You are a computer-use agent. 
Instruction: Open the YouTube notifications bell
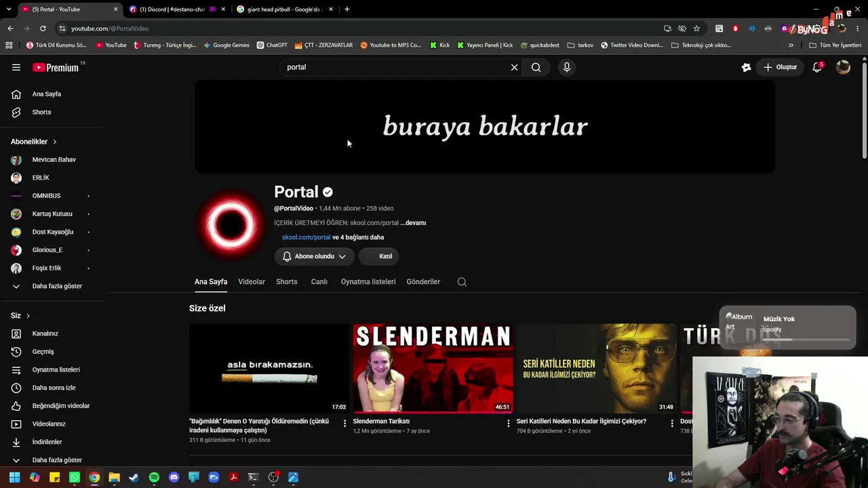click(x=817, y=67)
